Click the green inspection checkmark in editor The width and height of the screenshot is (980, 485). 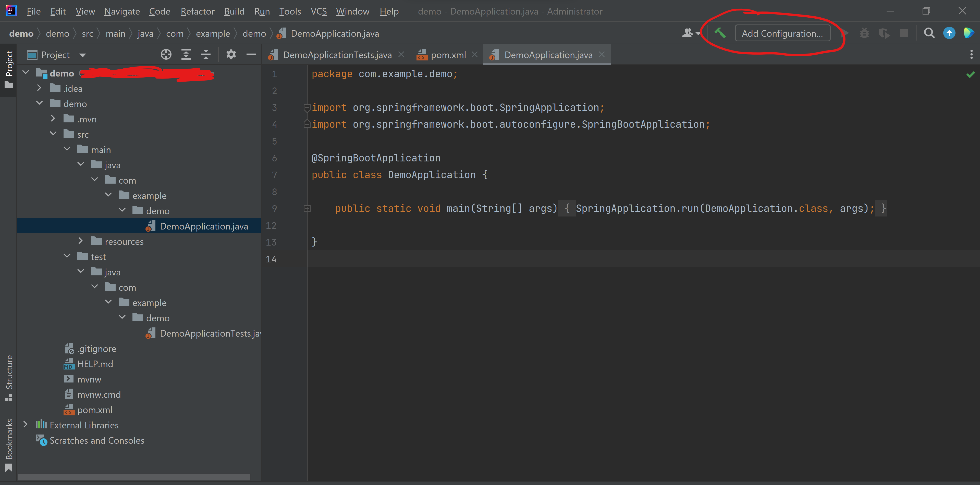point(971,74)
